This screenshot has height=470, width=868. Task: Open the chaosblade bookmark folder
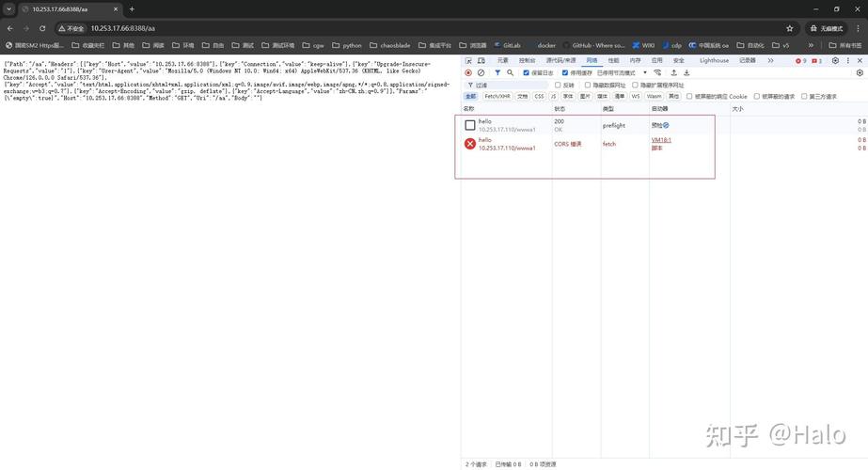(x=389, y=45)
